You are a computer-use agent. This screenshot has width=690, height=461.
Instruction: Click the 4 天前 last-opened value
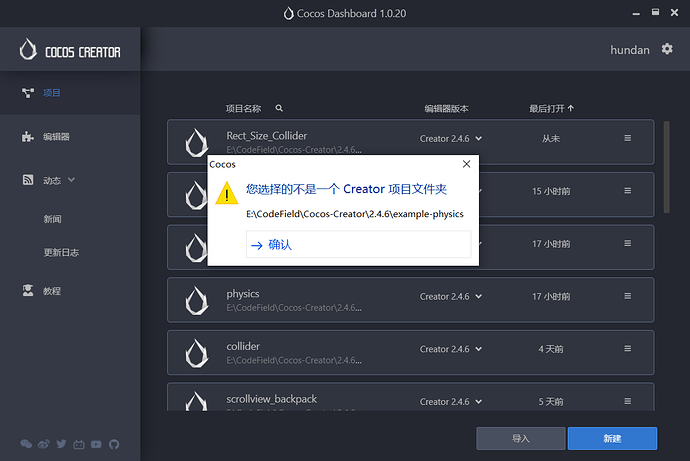click(551, 349)
